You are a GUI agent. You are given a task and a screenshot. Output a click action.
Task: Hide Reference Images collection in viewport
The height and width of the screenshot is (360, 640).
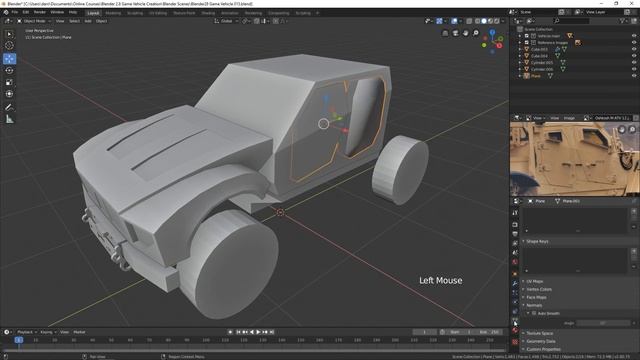pos(634,42)
